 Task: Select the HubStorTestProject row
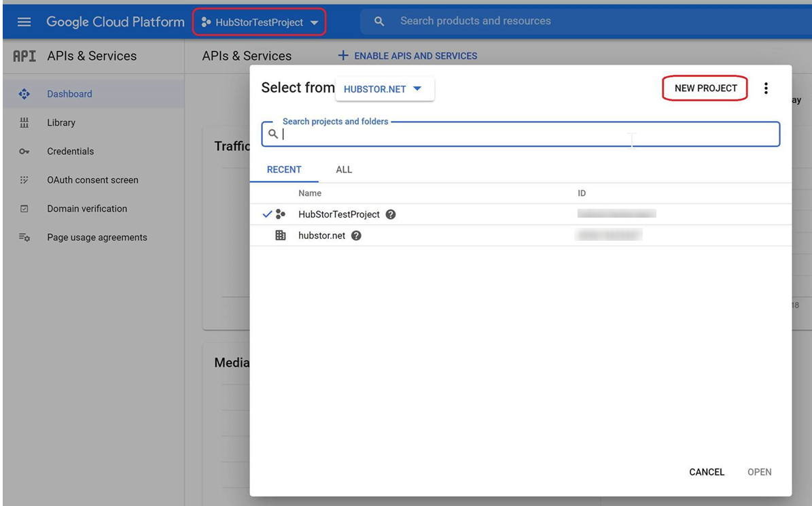pyautogui.click(x=520, y=214)
